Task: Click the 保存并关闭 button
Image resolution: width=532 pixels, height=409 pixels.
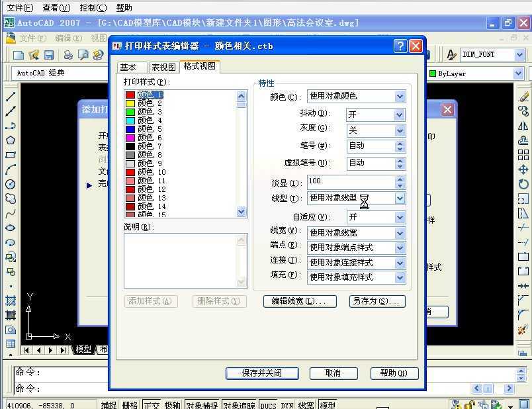Action: click(x=262, y=373)
